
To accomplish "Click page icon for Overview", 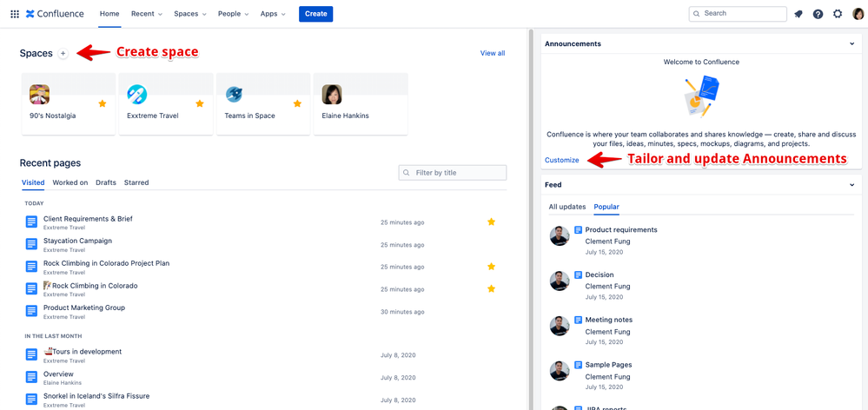I will (32, 377).
